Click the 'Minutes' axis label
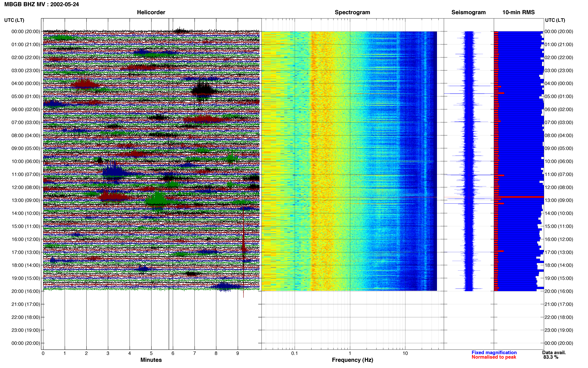This screenshot has height=368, width=588. click(x=151, y=360)
